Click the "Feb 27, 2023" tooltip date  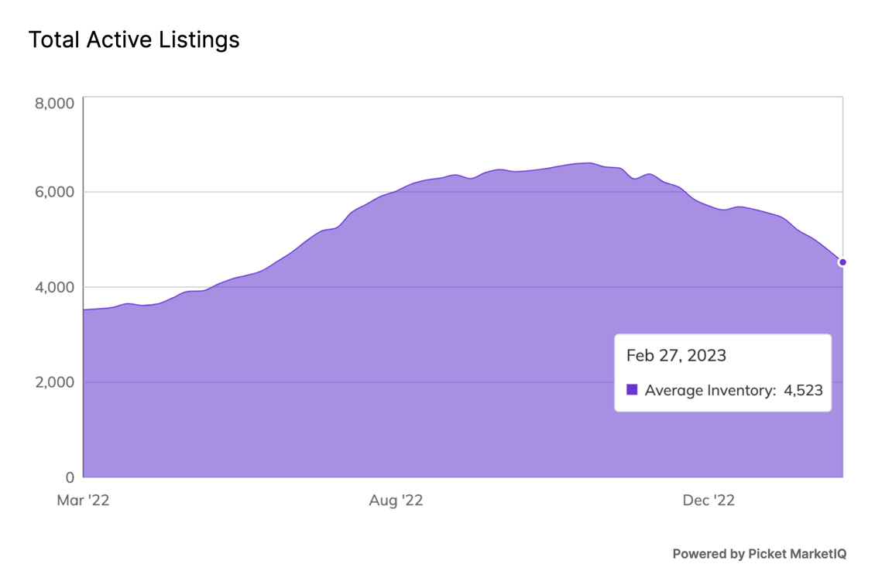tap(676, 356)
